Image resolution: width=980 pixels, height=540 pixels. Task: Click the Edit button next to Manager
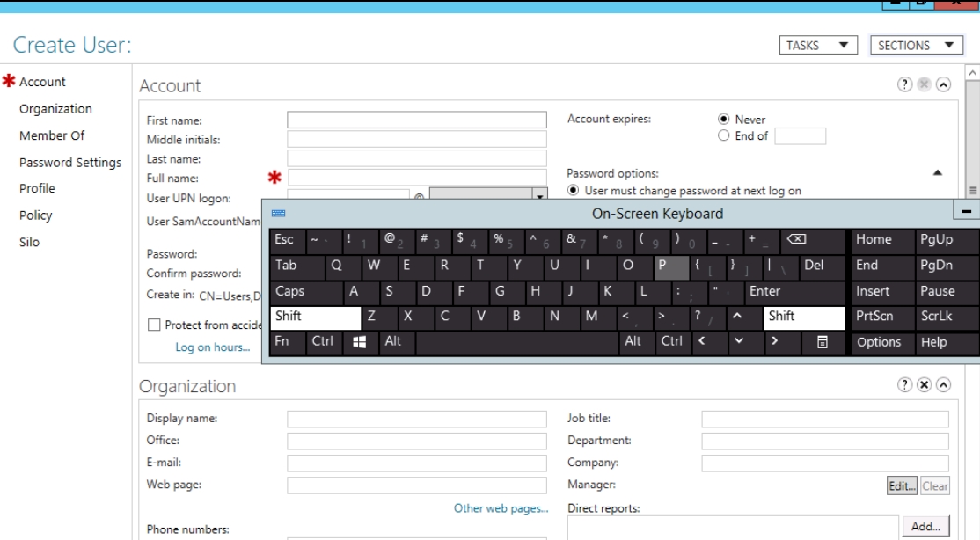pos(903,485)
